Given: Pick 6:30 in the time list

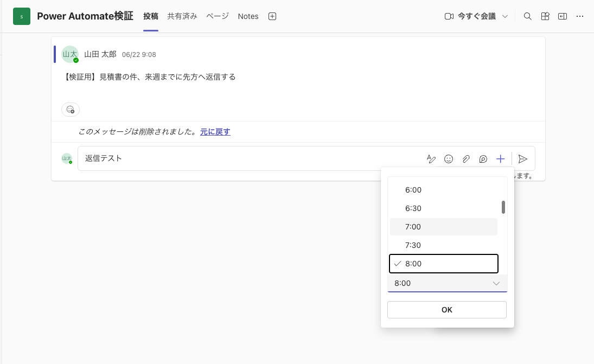Looking at the screenshot, I should pos(444,208).
